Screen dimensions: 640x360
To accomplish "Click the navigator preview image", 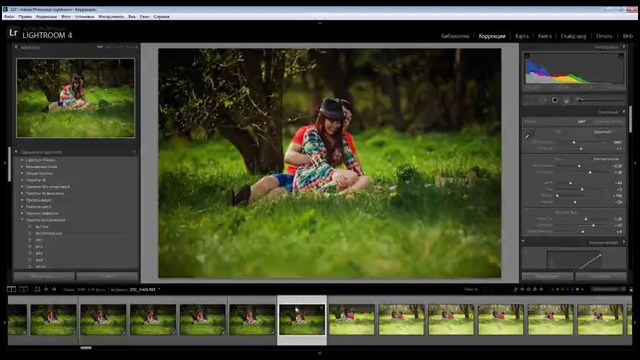I will 76,98.
